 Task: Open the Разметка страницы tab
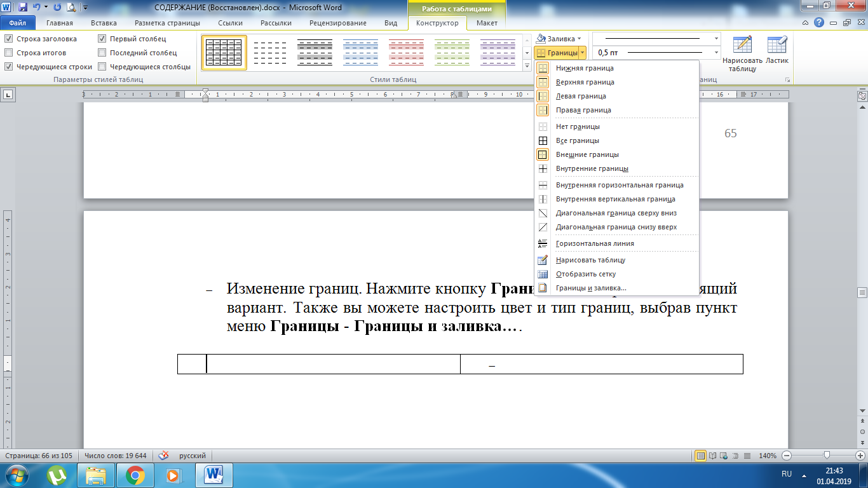tap(168, 23)
